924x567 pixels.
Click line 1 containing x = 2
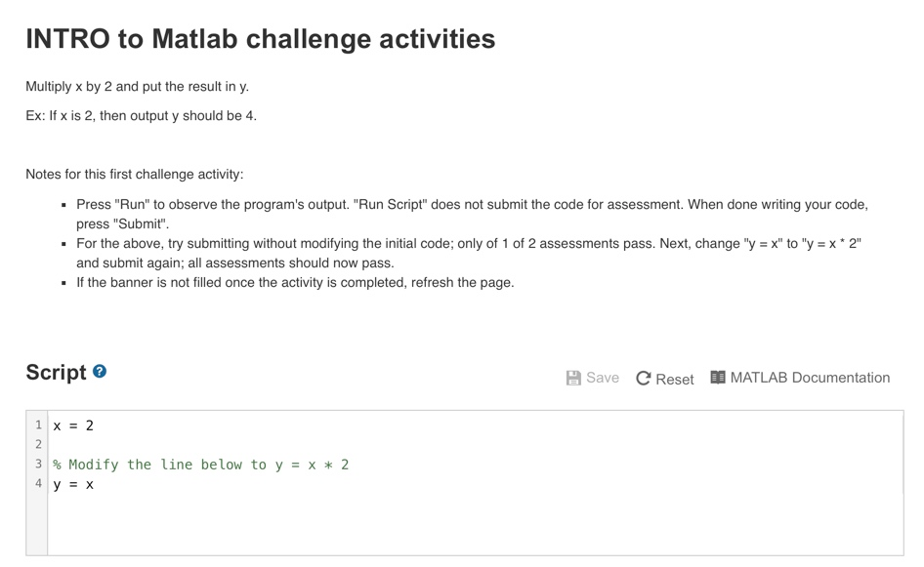pos(73,425)
